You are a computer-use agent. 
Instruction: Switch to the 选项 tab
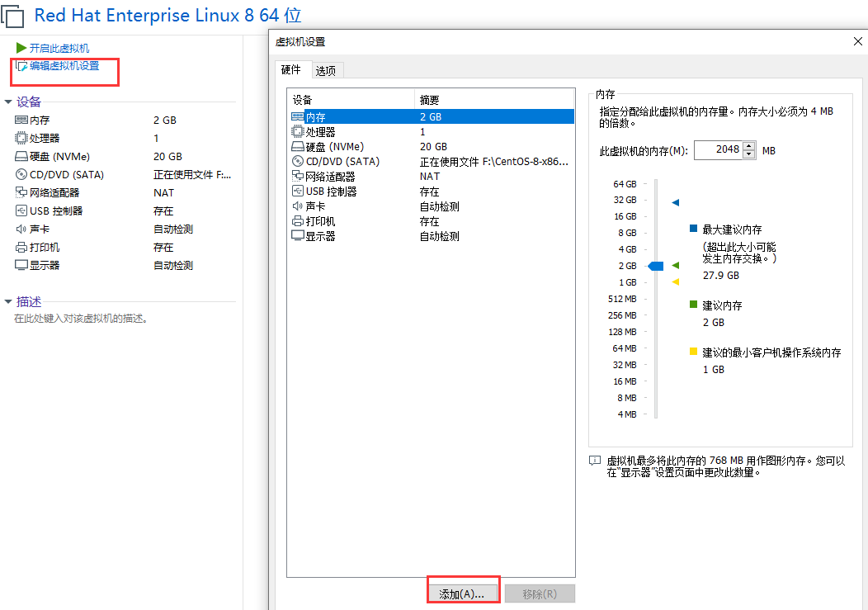[327, 70]
